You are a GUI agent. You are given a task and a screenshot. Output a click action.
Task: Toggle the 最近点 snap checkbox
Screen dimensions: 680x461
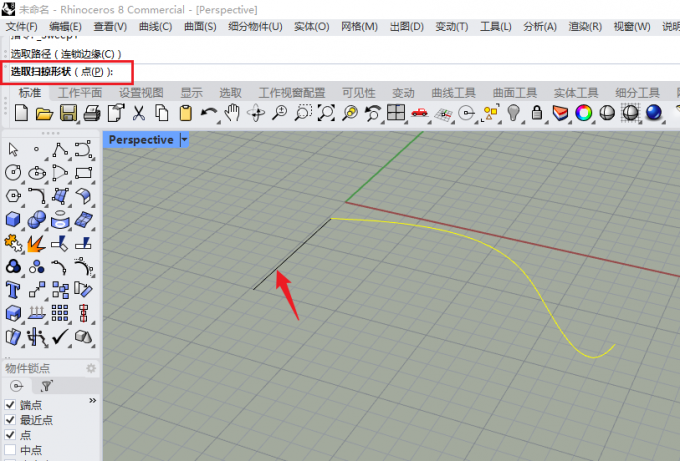(x=10, y=420)
